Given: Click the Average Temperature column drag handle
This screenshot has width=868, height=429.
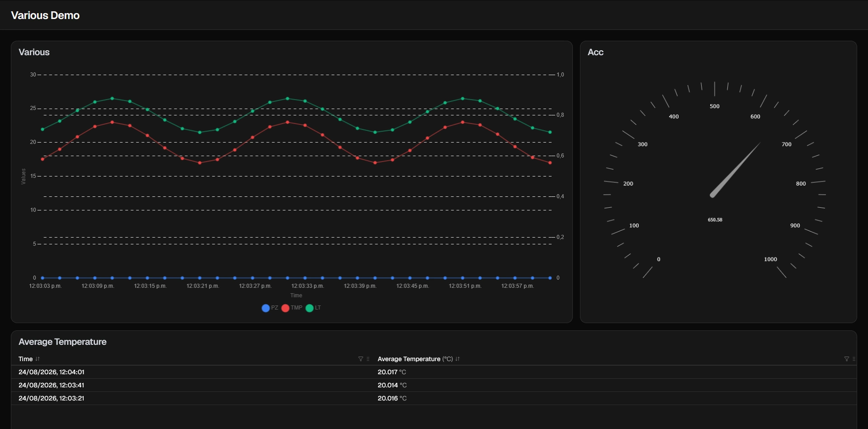Looking at the screenshot, I should pyautogui.click(x=854, y=359).
